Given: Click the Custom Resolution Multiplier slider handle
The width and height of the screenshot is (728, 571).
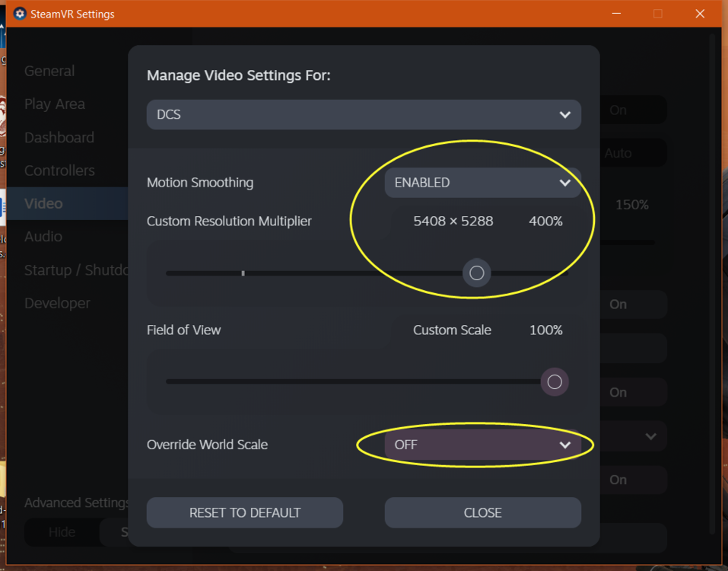Looking at the screenshot, I should (477, 273).
